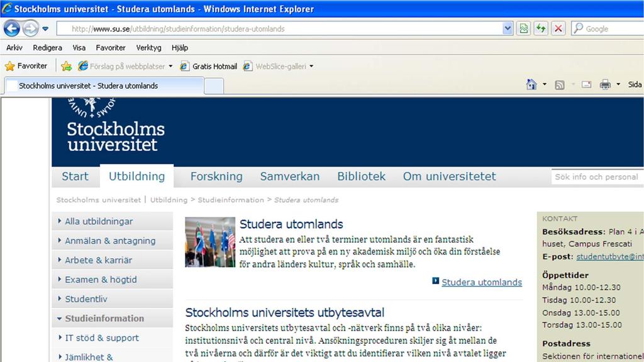Expand Examen & högtid in sidebar
644x362 pixels.
112,280
